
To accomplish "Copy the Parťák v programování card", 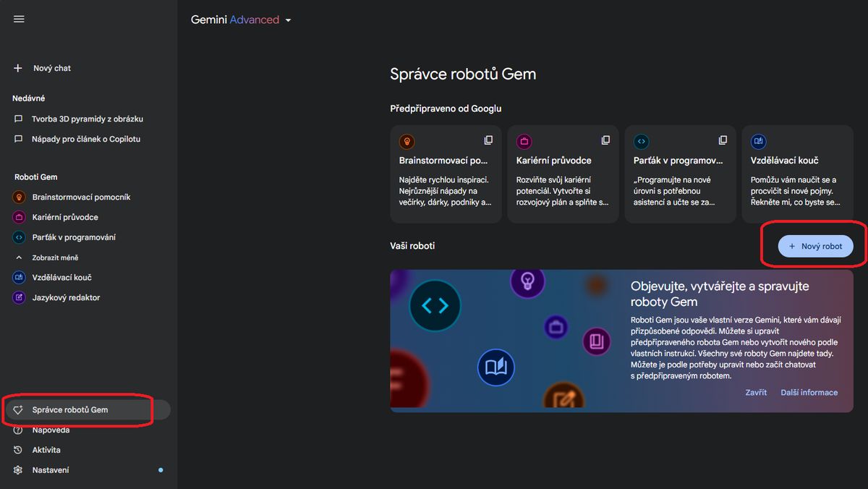I will point(723,140).
